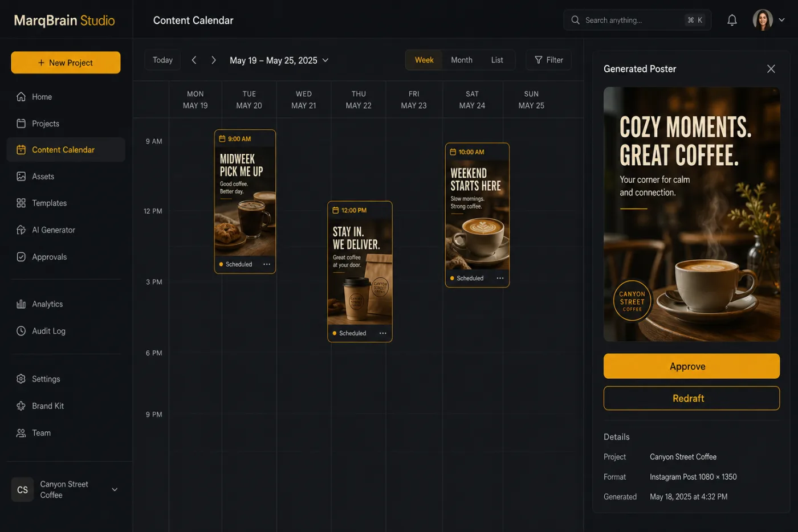Click the Scheduled status on Thursday card
Viewport: 798px width, 532px height.
coord(349,333)
